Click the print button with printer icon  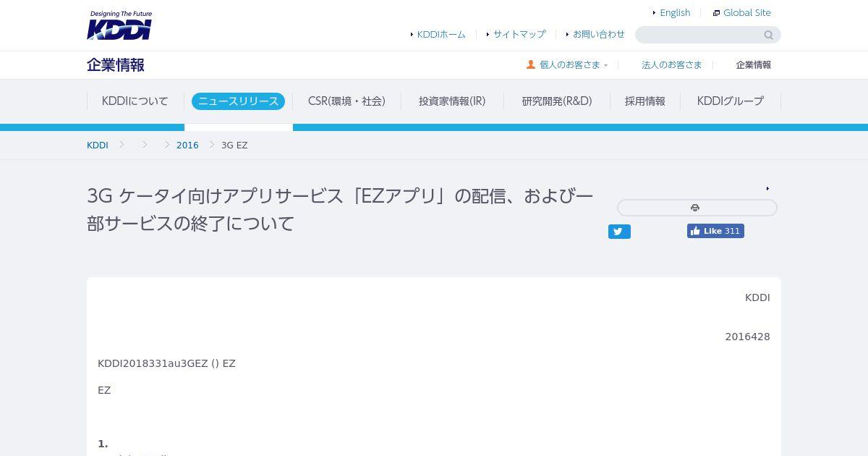(697, 208)
